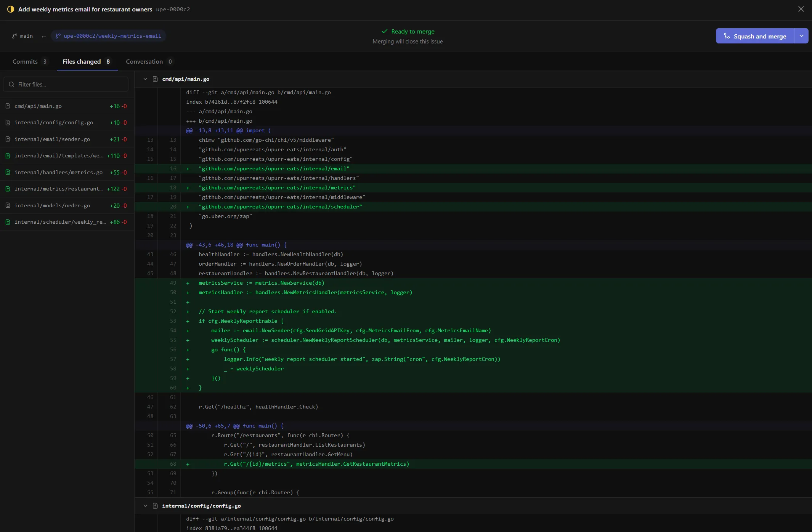Select the Files changed tab
The image size is (812, 532).
tap(87, 61)
